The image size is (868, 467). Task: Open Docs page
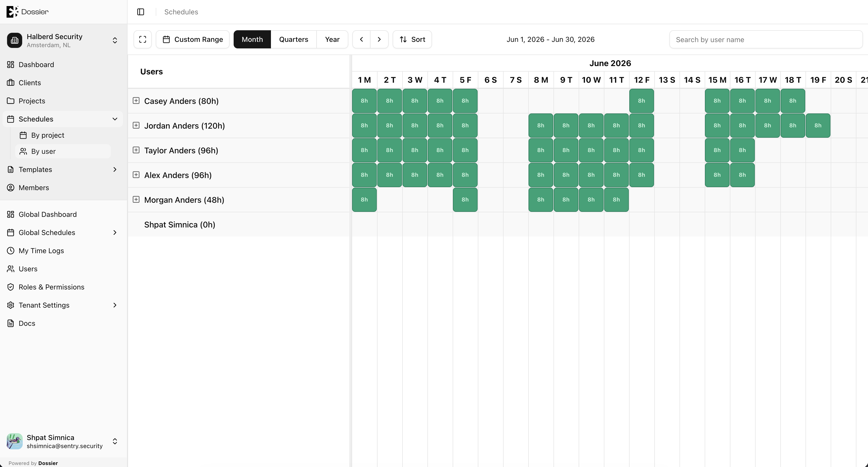click(63, 323)
